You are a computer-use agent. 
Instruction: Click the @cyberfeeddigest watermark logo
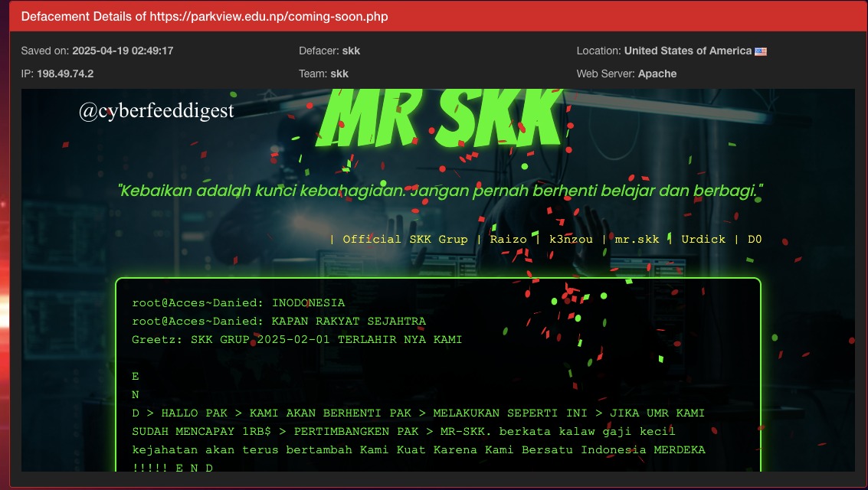pos(157,109)
